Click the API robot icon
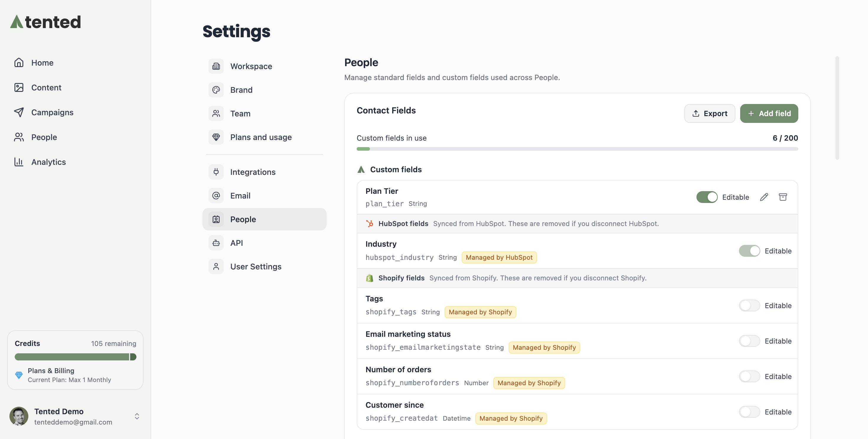Image resolution: width=868 pixels, height=439 pixels. (216, 243)
